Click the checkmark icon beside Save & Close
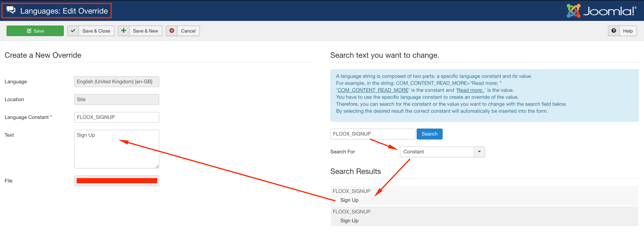This screenshot has width=644, height=232. pyautogui.click(x=73, y=31)
